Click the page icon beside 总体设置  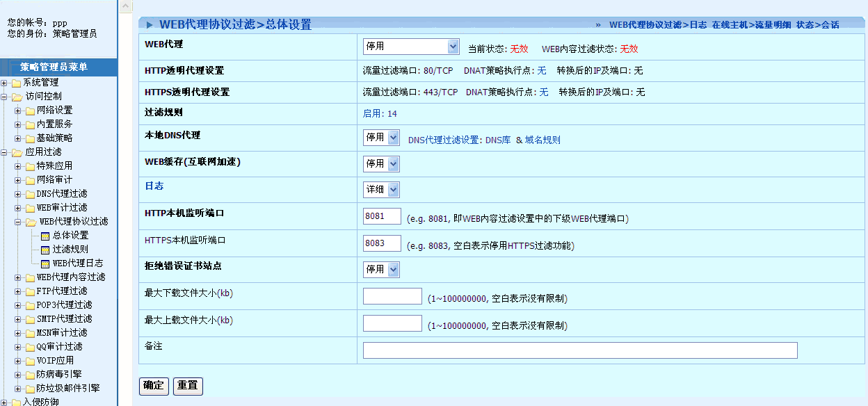coord(45,236)
